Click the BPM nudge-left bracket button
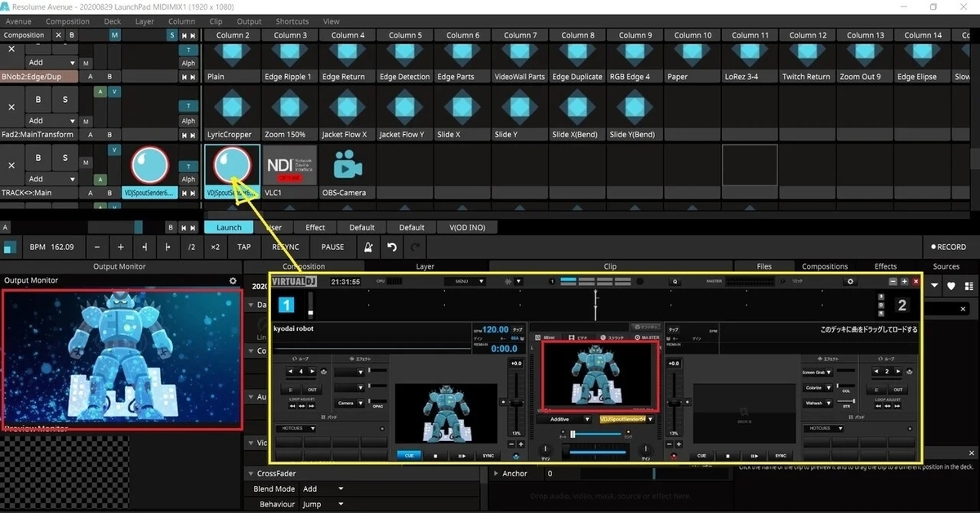 (145, 247)
